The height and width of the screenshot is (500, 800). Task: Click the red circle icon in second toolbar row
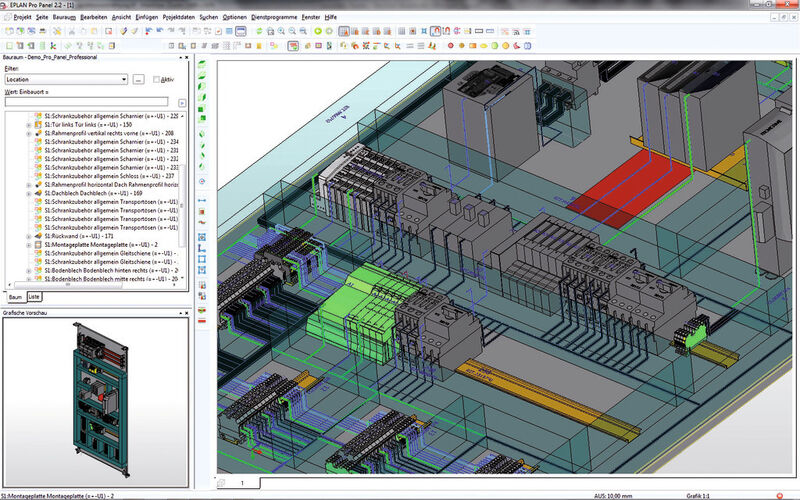(451, 45)
